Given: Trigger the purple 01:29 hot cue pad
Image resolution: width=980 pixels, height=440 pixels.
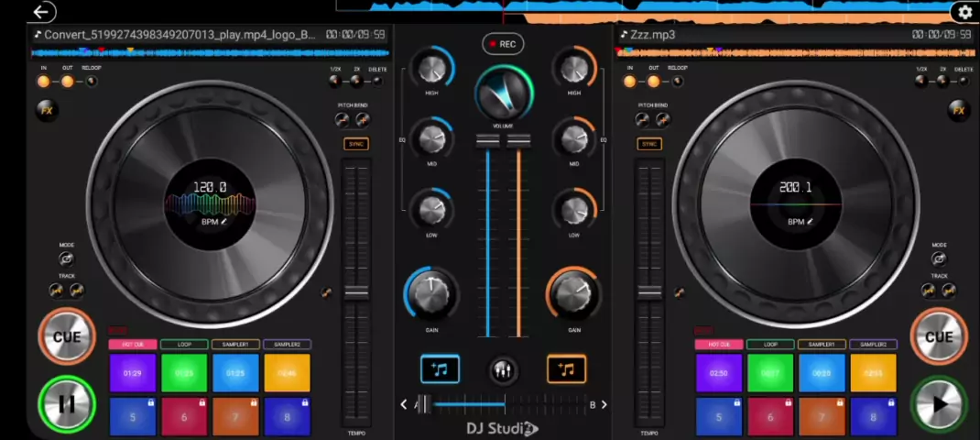Looking at the screenshot, I should 133,373.
